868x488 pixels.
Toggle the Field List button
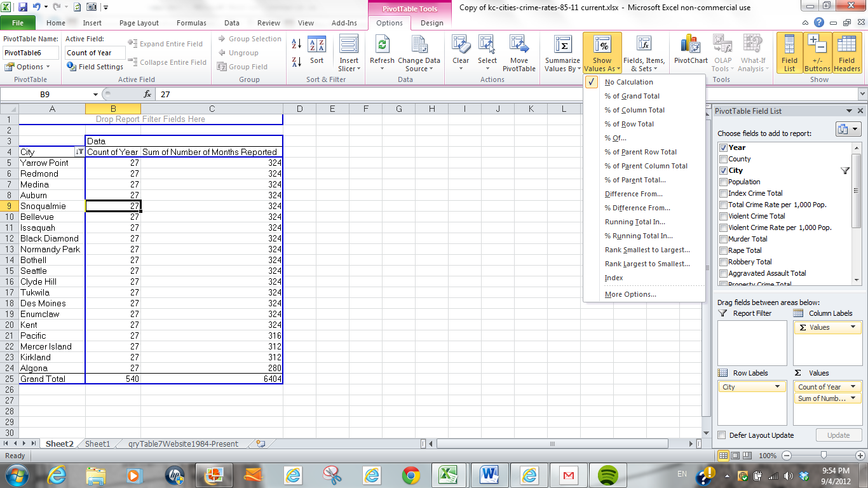coord(789,53)
